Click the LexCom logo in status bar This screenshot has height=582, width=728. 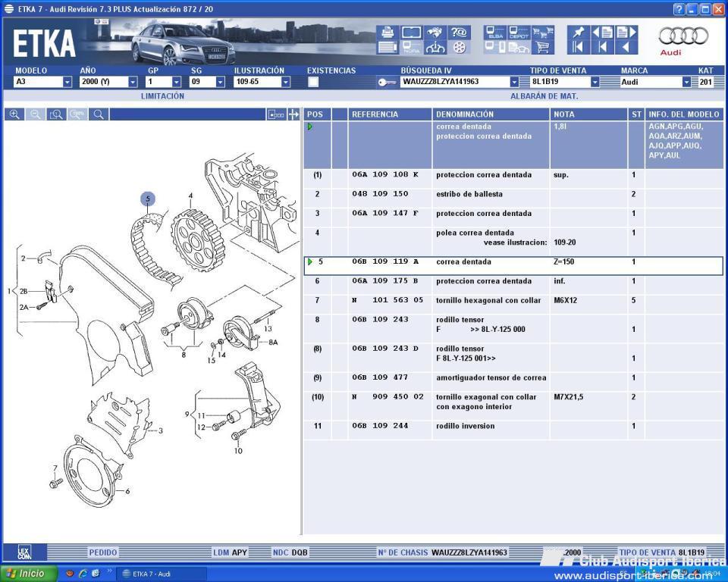(x=24, y=552)
